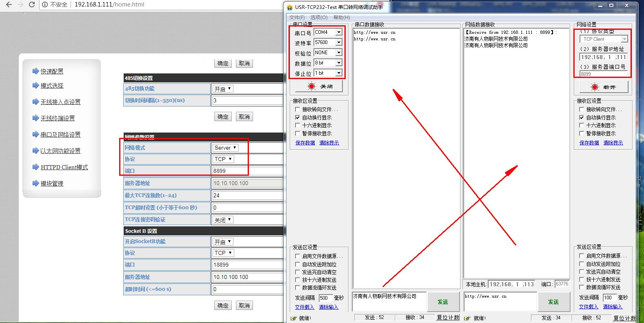
Task: Open the 波特率 baud rate dropdown
Action: click(x=338, y=42)
